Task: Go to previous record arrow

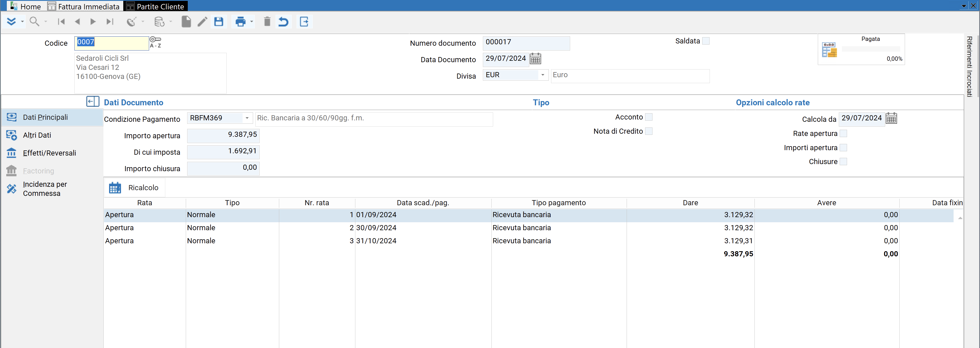Action: 77,22
